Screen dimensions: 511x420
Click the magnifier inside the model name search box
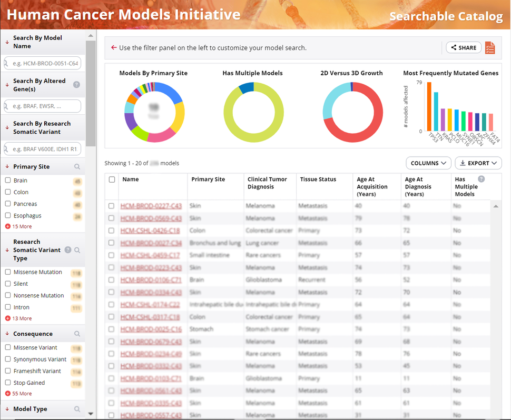[5, 64]
